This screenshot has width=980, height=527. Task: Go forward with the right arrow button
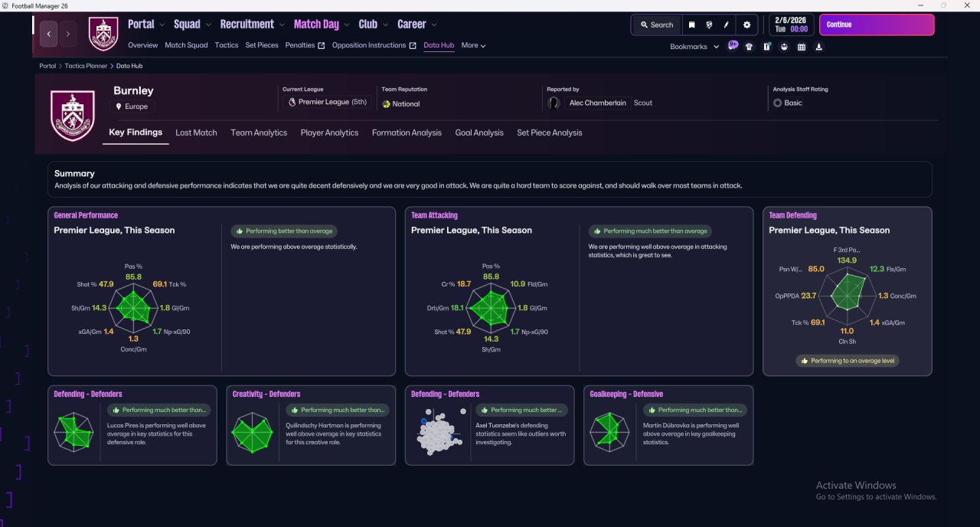(68, 34)
